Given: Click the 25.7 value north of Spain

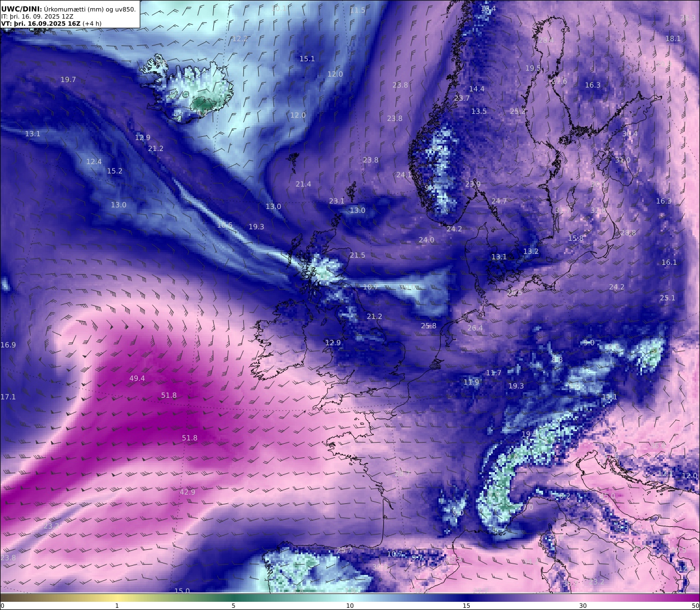Looking at the screenshot, I should 345,550.
